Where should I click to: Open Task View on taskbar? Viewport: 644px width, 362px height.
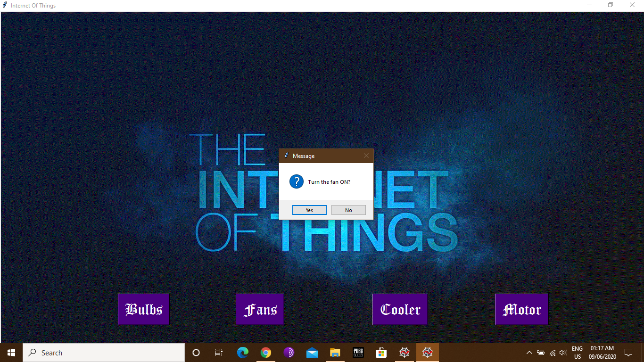click(x=219, y=353)
